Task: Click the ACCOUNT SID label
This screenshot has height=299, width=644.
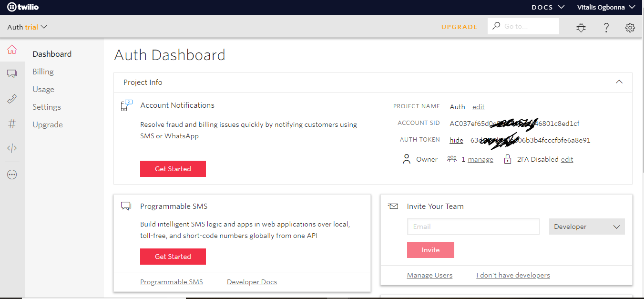Action: coord(419,123)
